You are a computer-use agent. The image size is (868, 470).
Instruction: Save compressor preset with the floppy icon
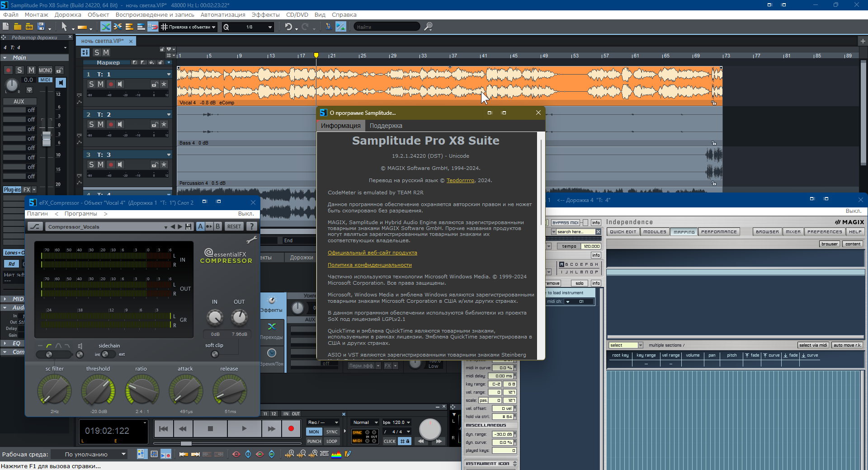(x=189, y=226)
